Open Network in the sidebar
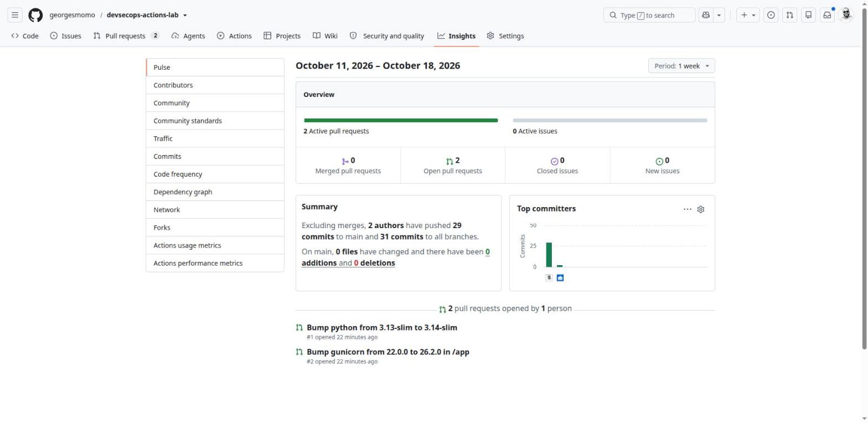 pyautogui.click(x=215, y=210)
